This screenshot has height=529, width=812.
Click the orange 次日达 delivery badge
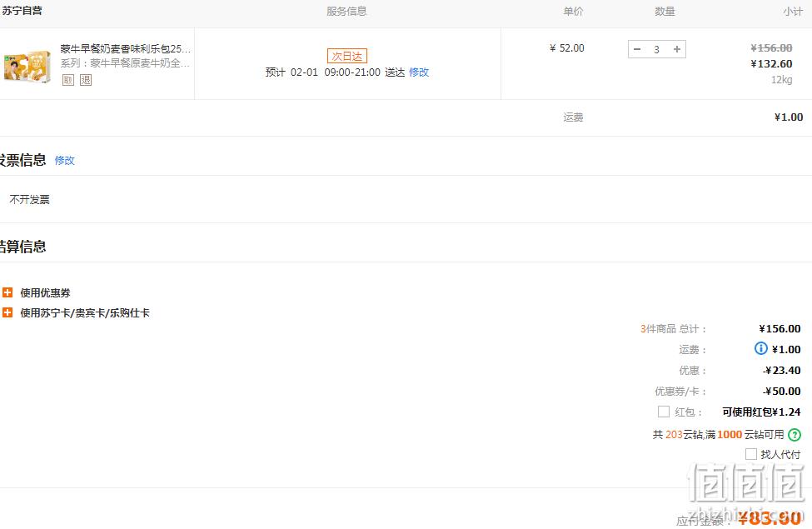pyautogui.click(x=347, y=56)
